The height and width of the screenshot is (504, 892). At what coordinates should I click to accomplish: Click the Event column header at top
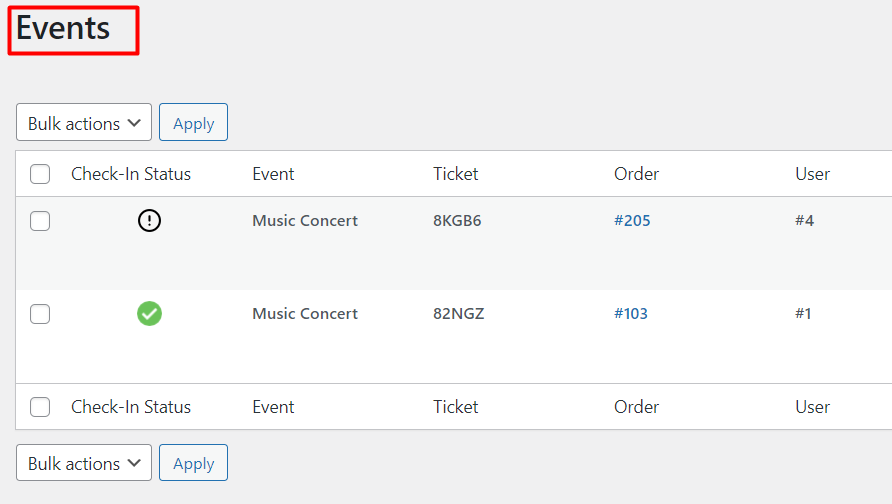click(273, 174)
